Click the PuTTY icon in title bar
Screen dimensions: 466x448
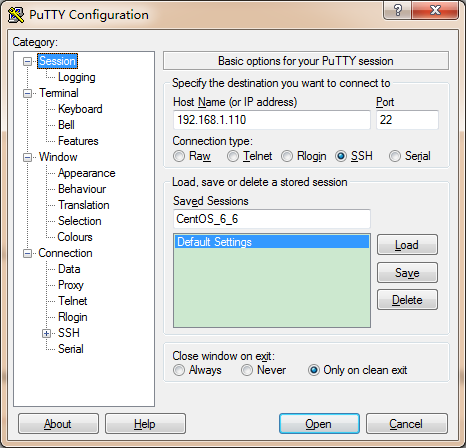16,15
